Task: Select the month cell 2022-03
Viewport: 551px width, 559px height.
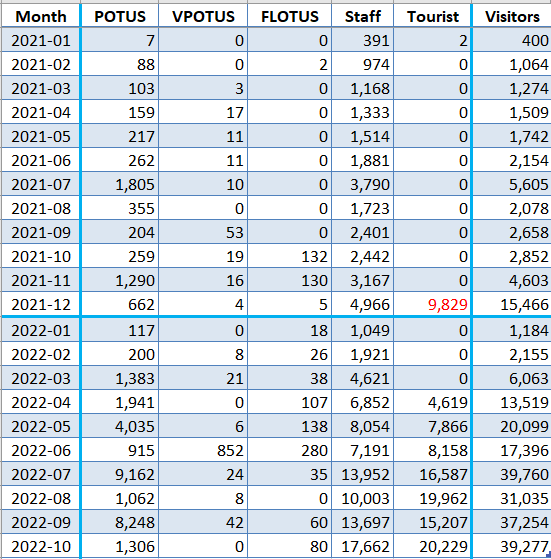Action: (41, 378)
